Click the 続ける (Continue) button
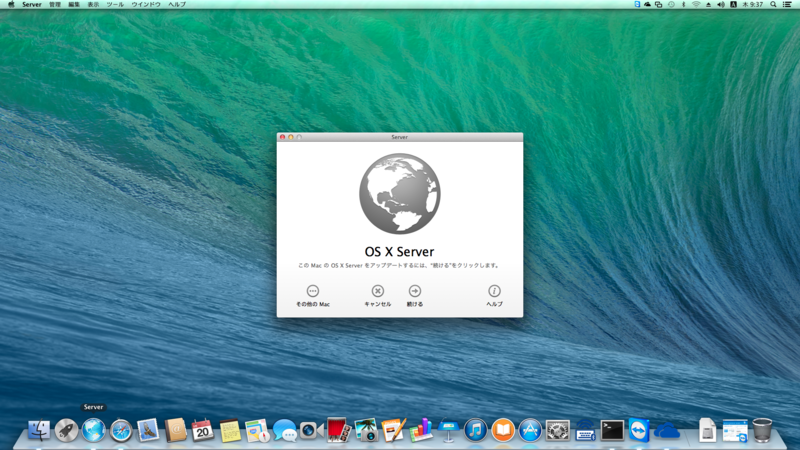The image size is (800, 450). click(415, 295)
